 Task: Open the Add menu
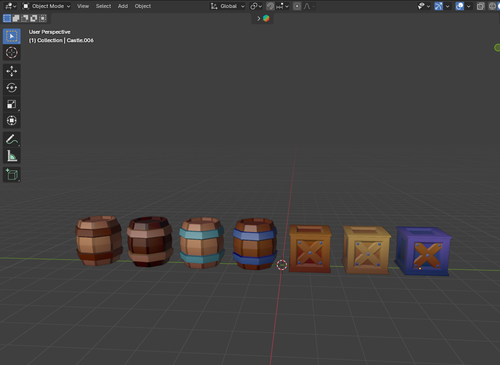123,6
